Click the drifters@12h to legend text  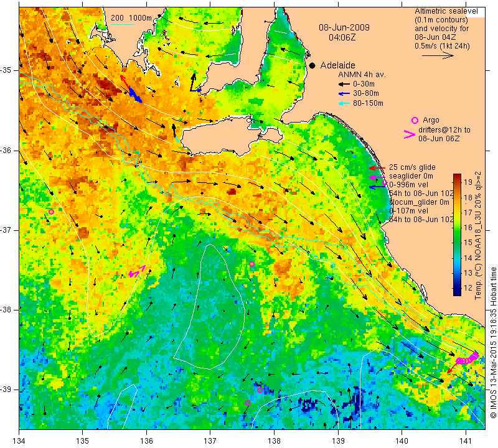click(x=444, y=130)
